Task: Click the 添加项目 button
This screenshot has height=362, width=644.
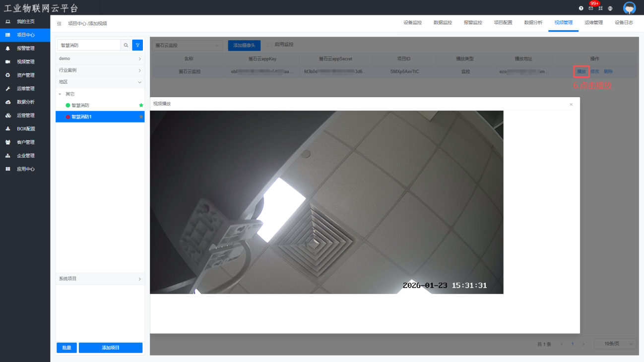Action: click(x=111, y=348)
